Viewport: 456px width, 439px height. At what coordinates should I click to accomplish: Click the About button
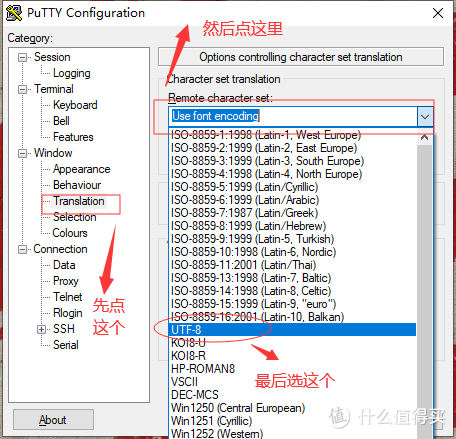tap(53, 420)
